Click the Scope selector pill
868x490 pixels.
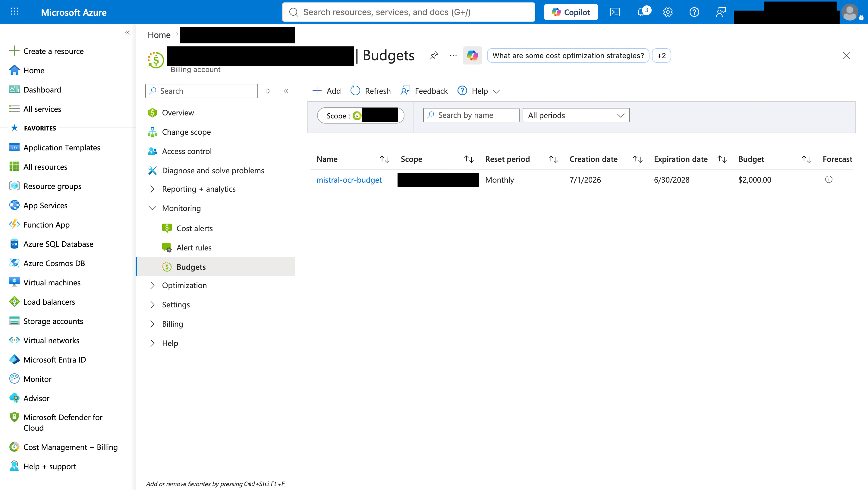click(360, 116)
